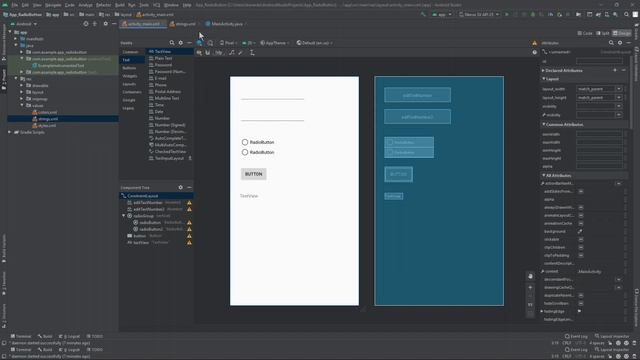
Task: Collapse the radioGroup node in Component Tree
Action: 124,216
